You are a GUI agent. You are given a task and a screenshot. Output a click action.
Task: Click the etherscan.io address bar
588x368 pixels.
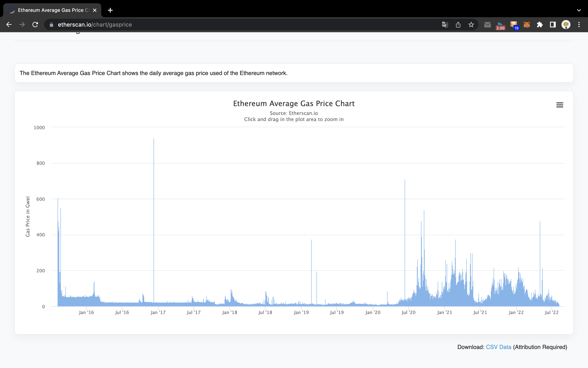point(243,25)
